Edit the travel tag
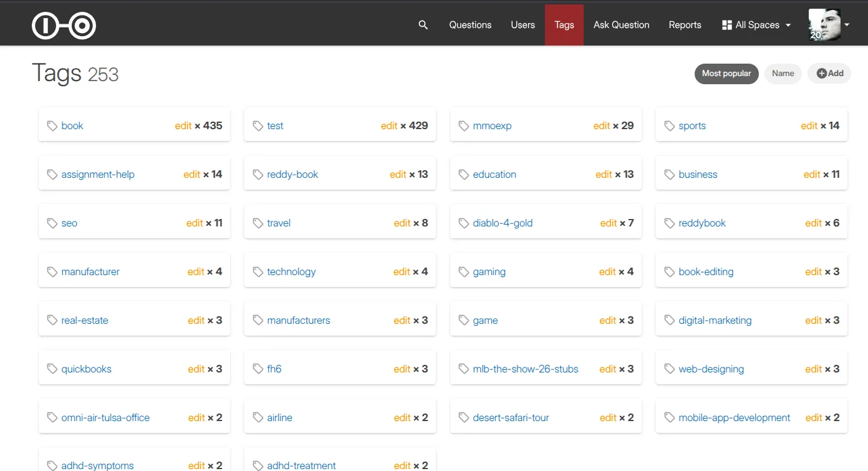This screenshot has height=471, width=868. click(x=402, y=223)
